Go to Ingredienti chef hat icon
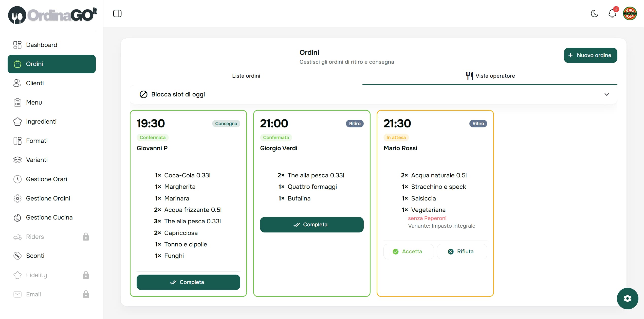Image resolution: width=644 pixels, height=319 pixels. click(x=17, y=122)
